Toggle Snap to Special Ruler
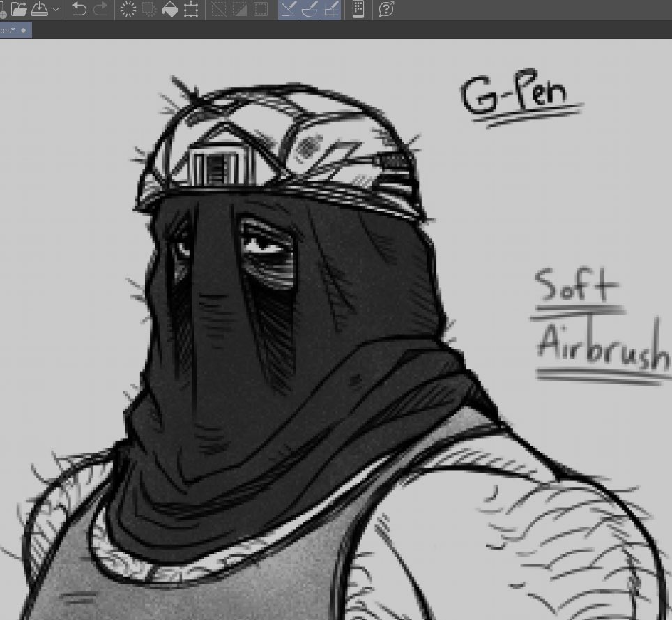This screenshot has height=620, width=672. point(310,9)
